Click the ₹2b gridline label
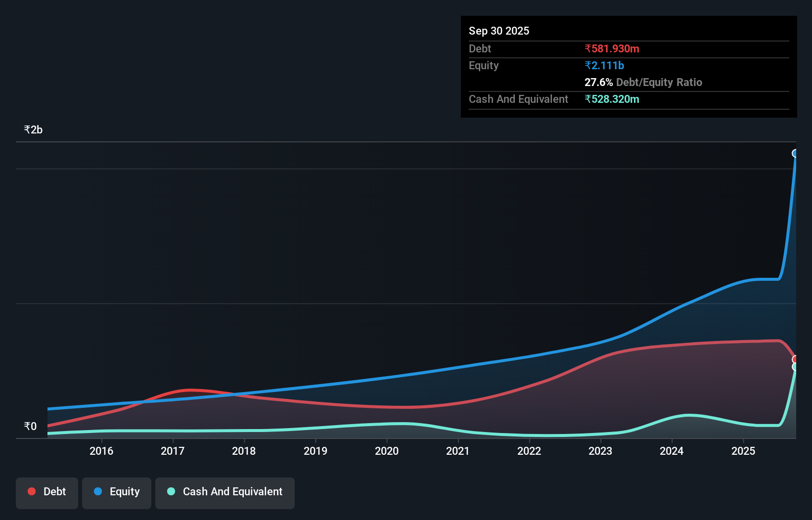 pos(33,129)
